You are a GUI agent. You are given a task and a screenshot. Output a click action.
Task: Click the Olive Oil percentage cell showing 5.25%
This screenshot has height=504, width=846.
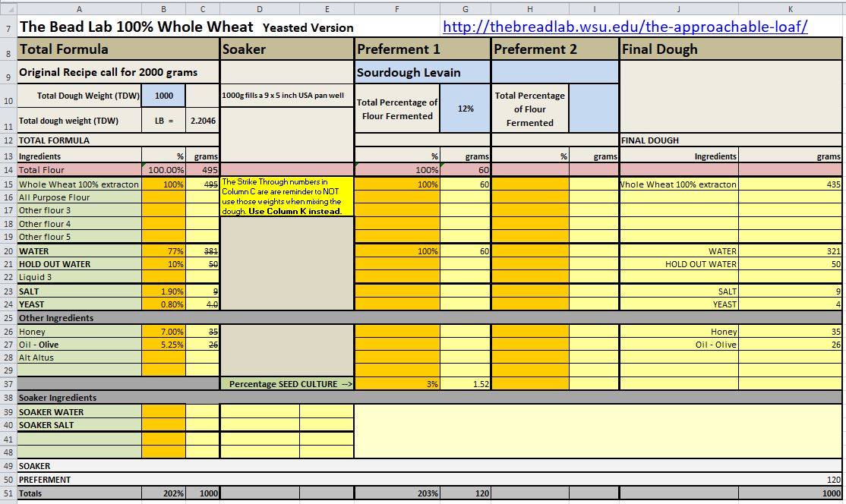coord(163,345)
